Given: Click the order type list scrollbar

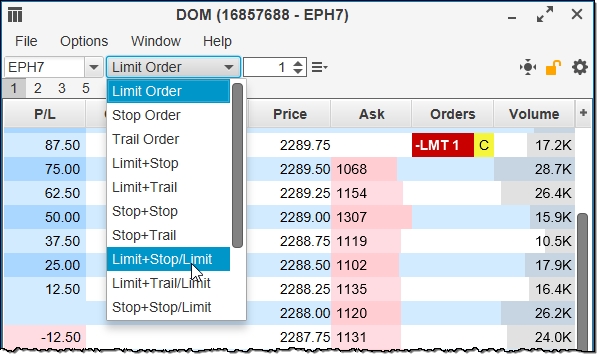Looking at the screenshot, I should pyautogui.click(x=237, y=165).
